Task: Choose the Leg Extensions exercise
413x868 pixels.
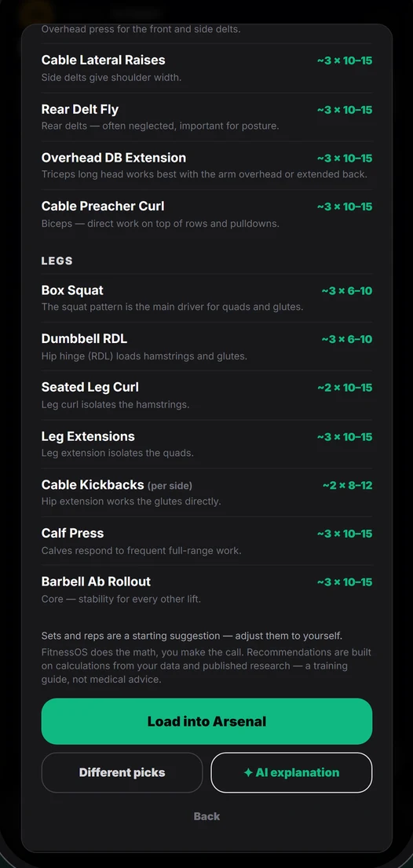Action: (x=206, y=444)
